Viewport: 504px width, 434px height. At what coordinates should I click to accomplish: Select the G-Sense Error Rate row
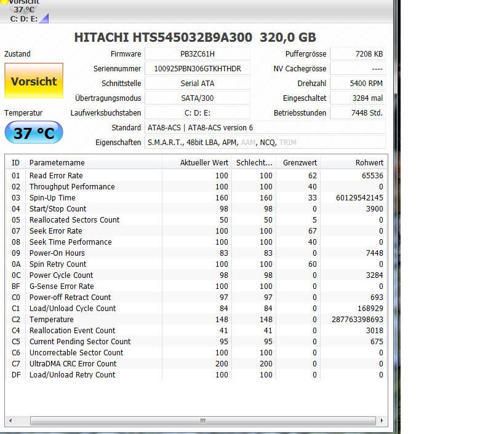[x=196, y=286]
